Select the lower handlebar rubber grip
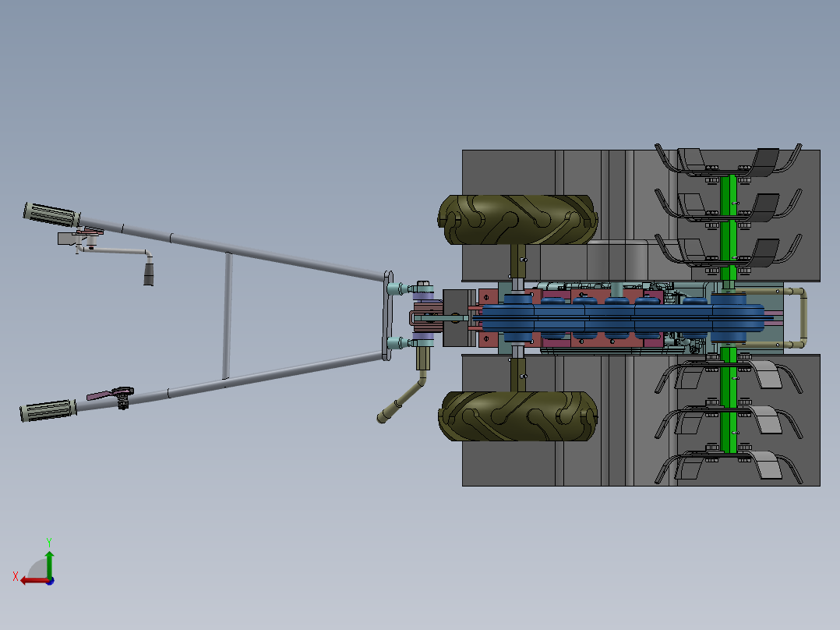The image size is (840, 630). (48, 410)
